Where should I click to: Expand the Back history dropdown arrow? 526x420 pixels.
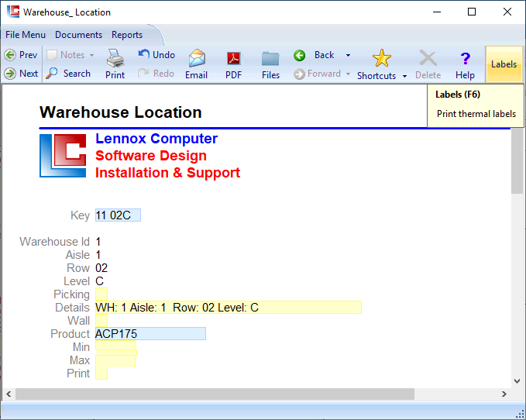pos(348,55)
